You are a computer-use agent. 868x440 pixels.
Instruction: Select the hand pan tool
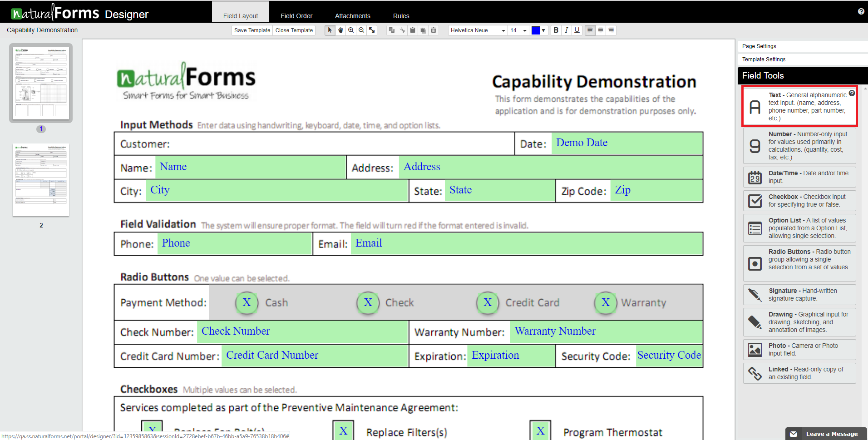[x=340, y=30]
